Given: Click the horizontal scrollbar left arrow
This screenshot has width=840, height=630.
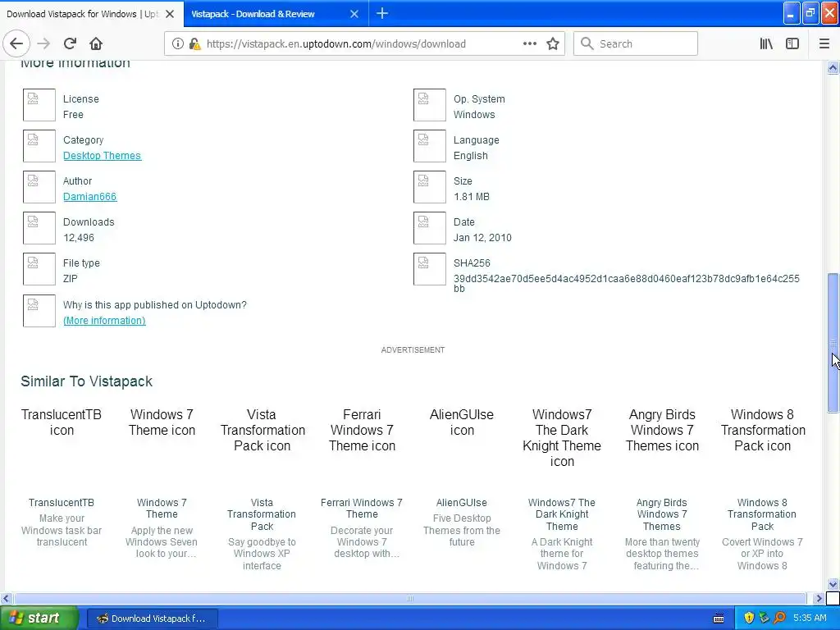Looking at the screenshot, I should pos(6,598).
